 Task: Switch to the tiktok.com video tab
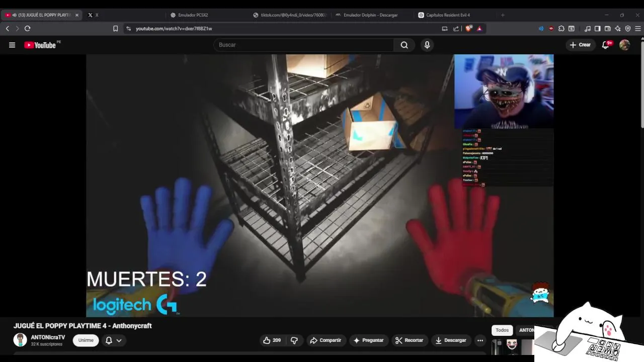point(290,15)
